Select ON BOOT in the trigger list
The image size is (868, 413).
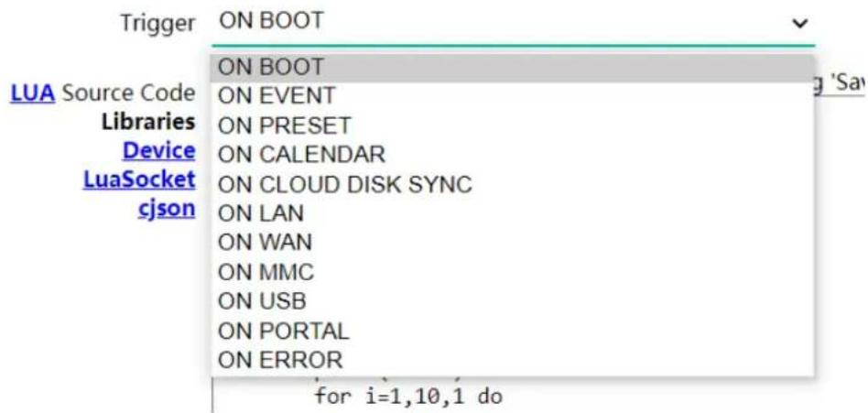click(x=271, y=68)
